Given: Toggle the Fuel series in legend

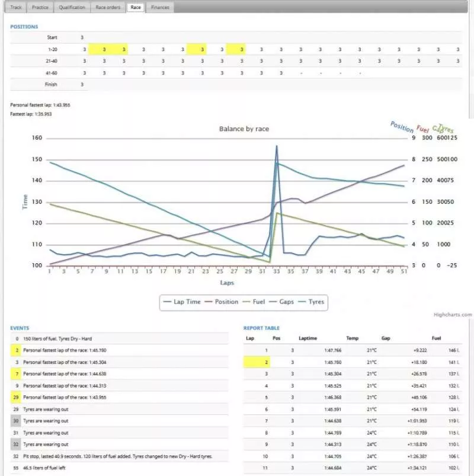Looking at the screenshot, I should tap(254, 302).
